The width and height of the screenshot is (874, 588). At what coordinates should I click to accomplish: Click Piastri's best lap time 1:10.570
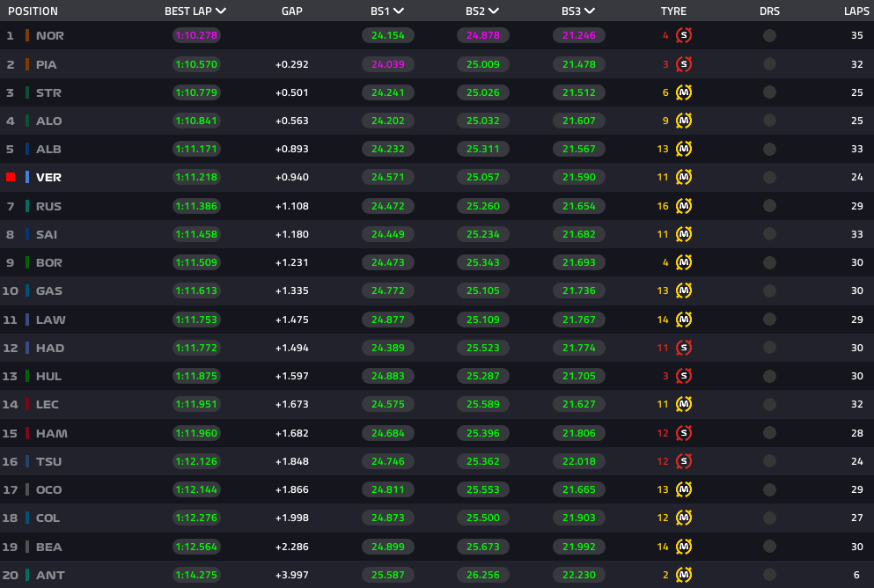(x=196, y=64)
